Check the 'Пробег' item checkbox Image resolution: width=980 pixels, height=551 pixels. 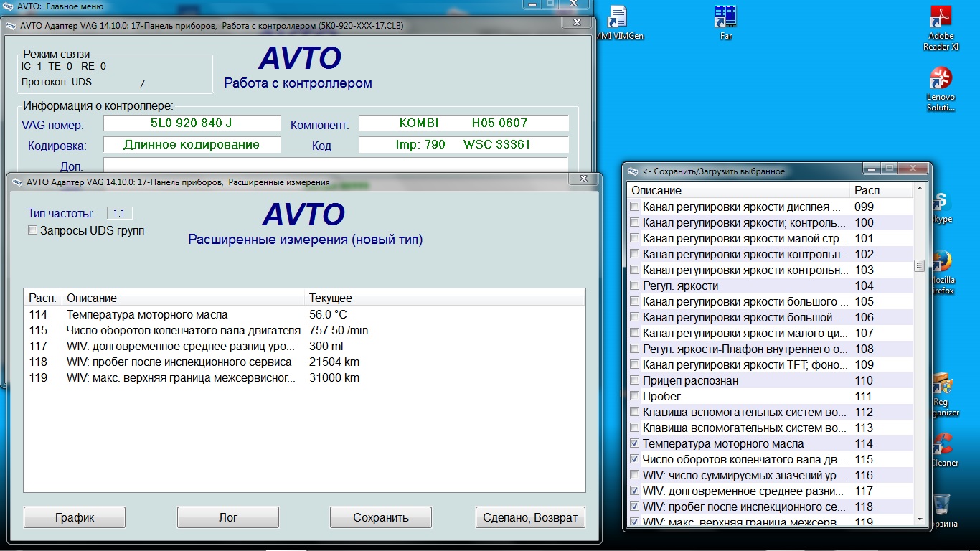(635, 397)
